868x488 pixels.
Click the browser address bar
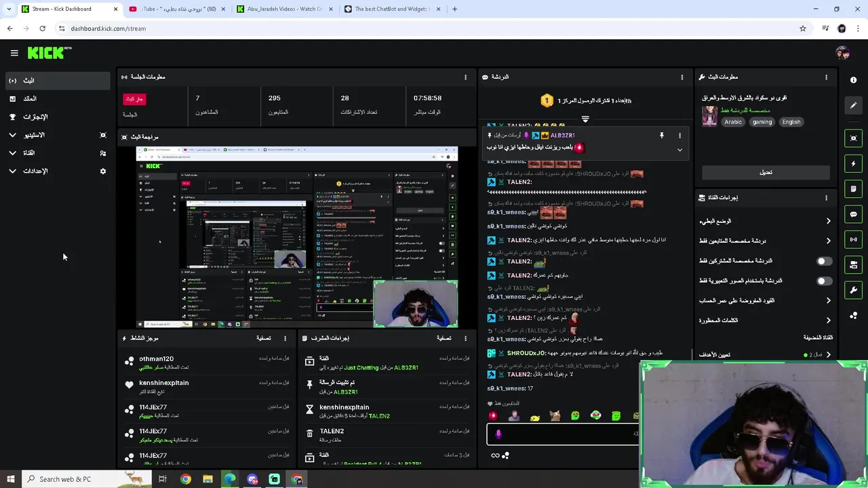click(x=427, y=28)
